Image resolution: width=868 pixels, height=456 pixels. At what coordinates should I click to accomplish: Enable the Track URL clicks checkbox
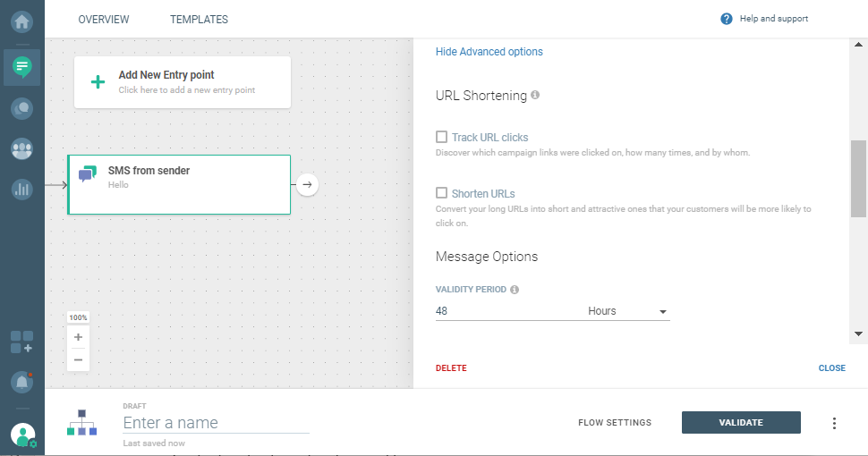click(x=441, y=138)
